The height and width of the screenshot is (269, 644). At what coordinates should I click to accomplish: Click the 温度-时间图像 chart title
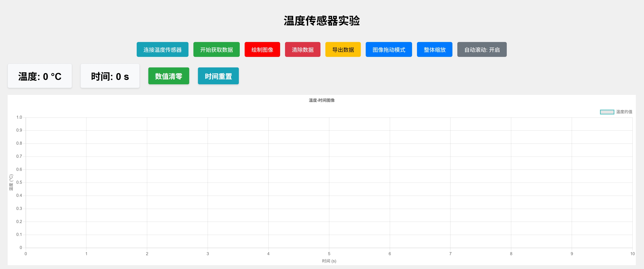click(322, 100)
